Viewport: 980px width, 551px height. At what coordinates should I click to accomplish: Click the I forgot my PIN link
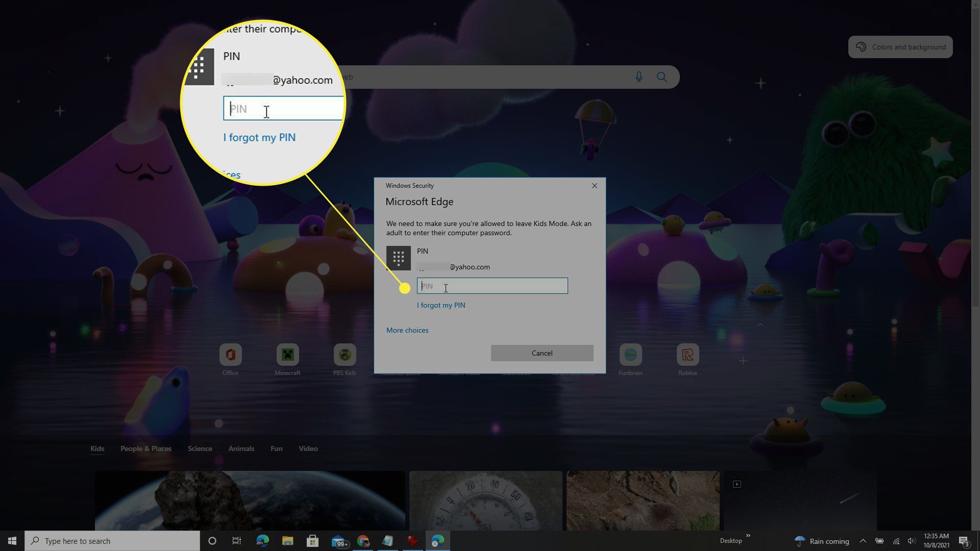(441, 305)
